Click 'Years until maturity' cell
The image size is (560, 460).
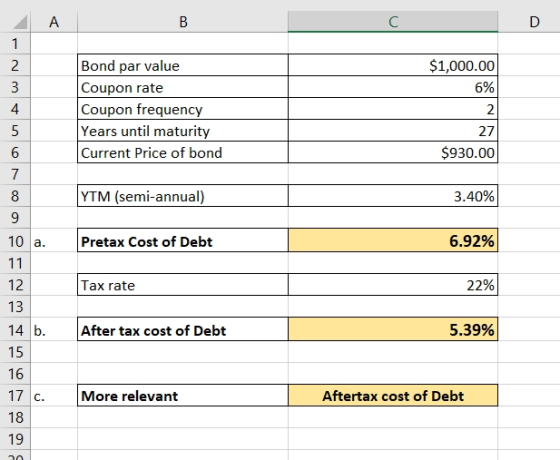[183, 131]
